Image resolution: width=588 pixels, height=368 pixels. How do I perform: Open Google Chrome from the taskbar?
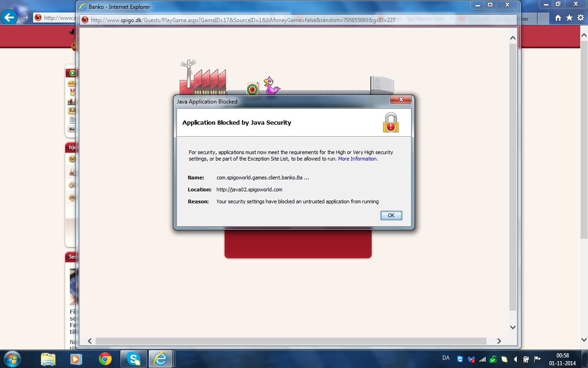click(105, 358)
